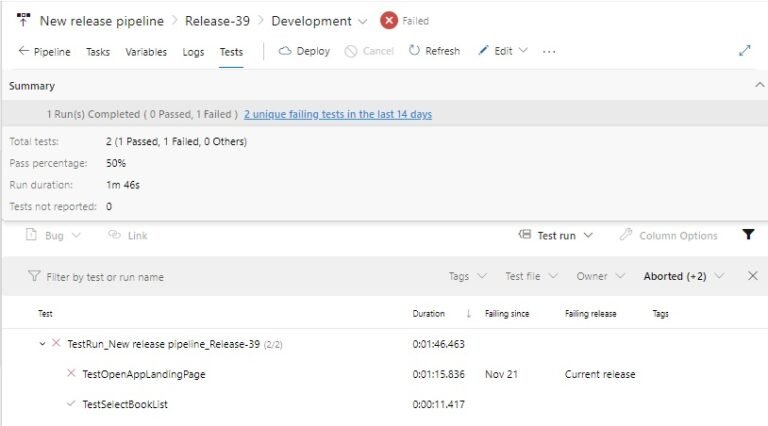Viewport: 768px width, 426px height.
Task: Click the release pipeline icon at top left
Action: [23, 20]
